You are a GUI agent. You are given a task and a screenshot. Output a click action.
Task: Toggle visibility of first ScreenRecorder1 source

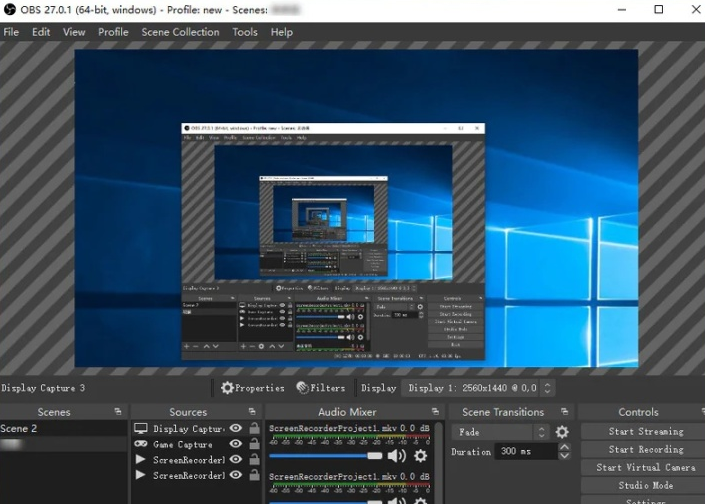point(236,459)
